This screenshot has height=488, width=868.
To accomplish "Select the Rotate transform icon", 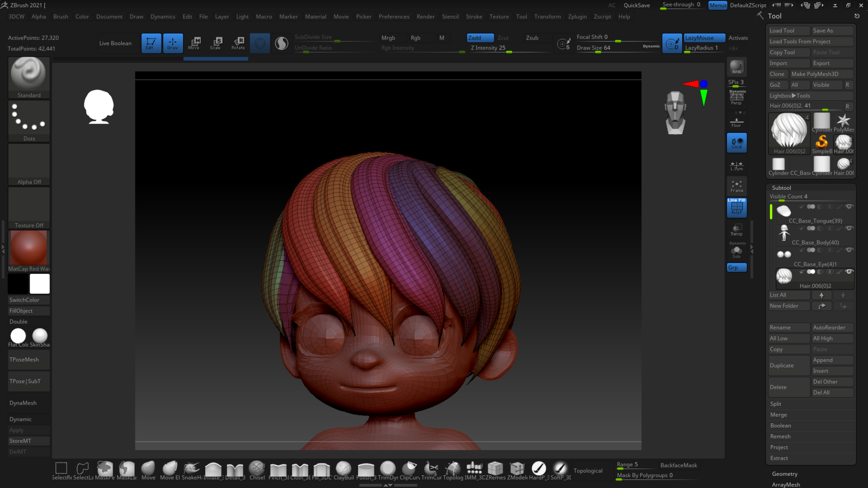I will (x=238, y=43).
